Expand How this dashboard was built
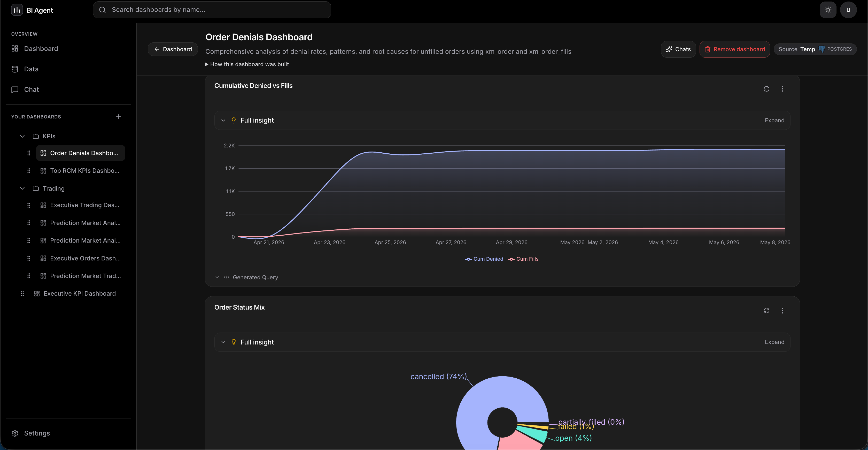This screenshot has height=450, width=868. point(247,64)
